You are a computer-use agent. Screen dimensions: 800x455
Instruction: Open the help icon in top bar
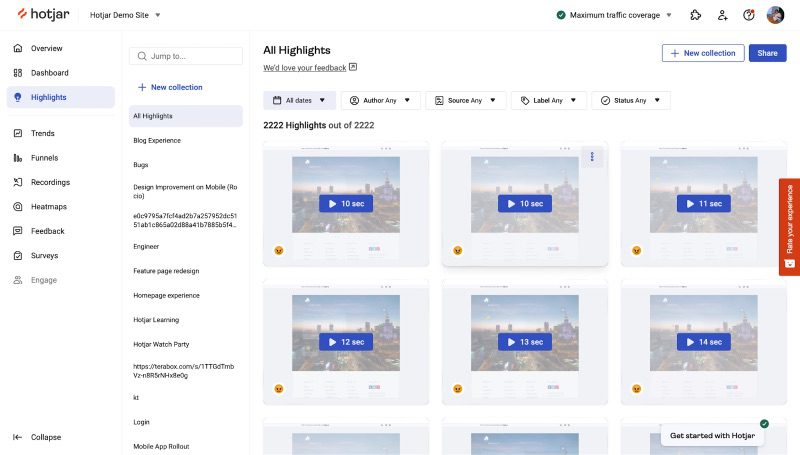[748, 15]
